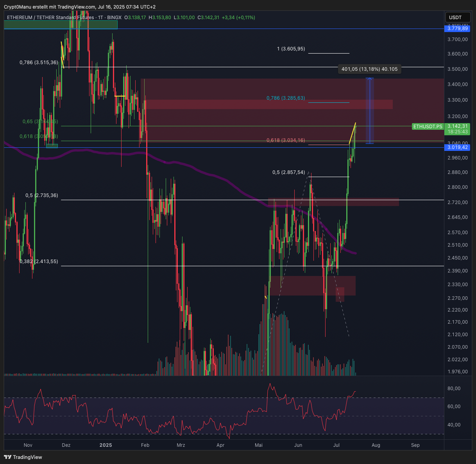Click the Nov label on time axis
The width and height of the screenshot is (476, 464).
[28, 445]
